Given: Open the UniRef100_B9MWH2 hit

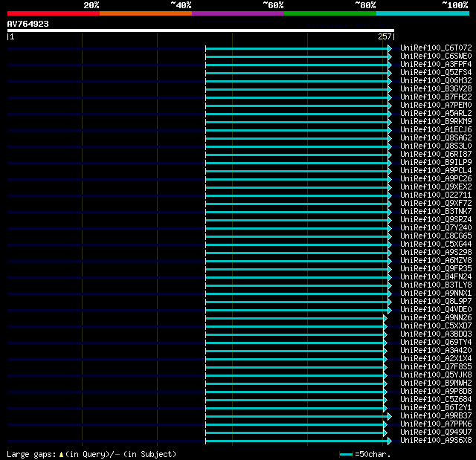Looking at the screenshot, I should (436, 383).
